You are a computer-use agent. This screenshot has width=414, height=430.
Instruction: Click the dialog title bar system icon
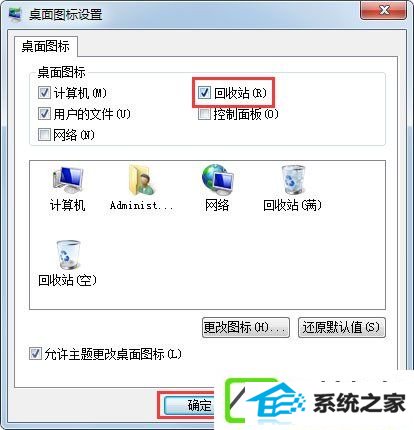pos(14,14)
